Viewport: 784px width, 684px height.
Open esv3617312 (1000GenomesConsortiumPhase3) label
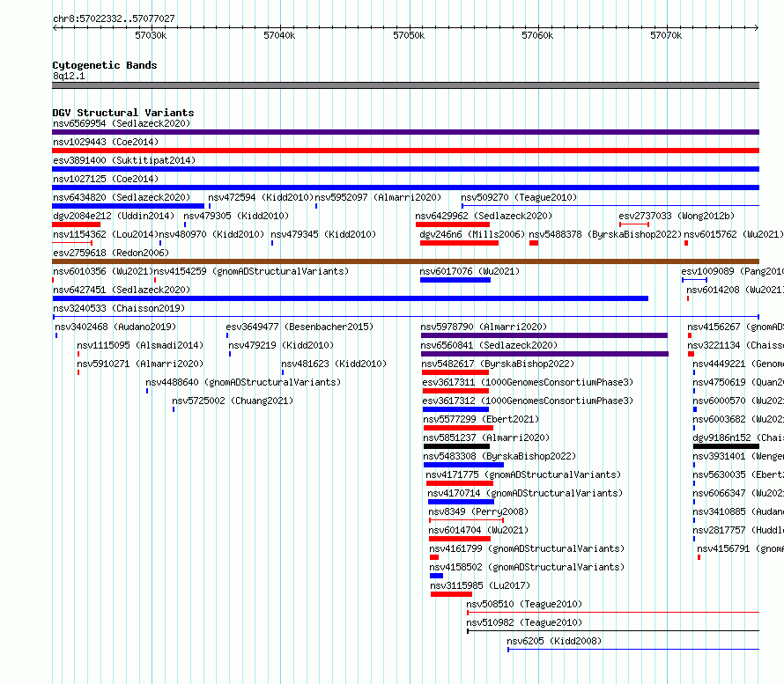click(x=528, y=401)
